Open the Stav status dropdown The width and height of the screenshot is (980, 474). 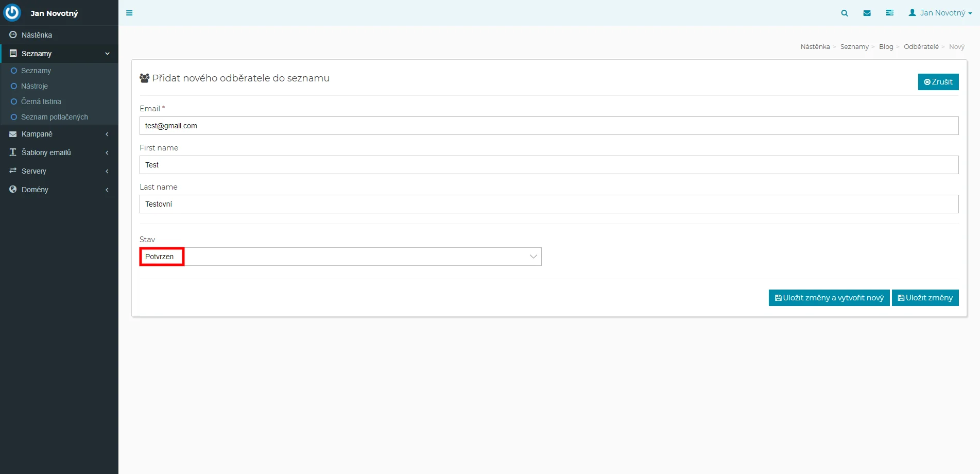(x=340, y=257)
